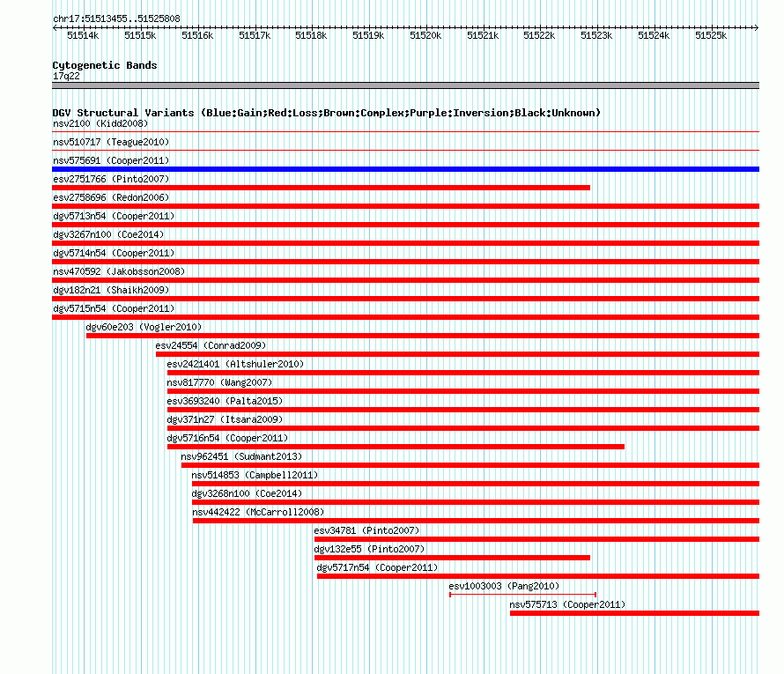This screenshot has width=784, height=674.
Task: Open nsv442422 (McCarroll2008) variant
Action: (x=258, y=512)
